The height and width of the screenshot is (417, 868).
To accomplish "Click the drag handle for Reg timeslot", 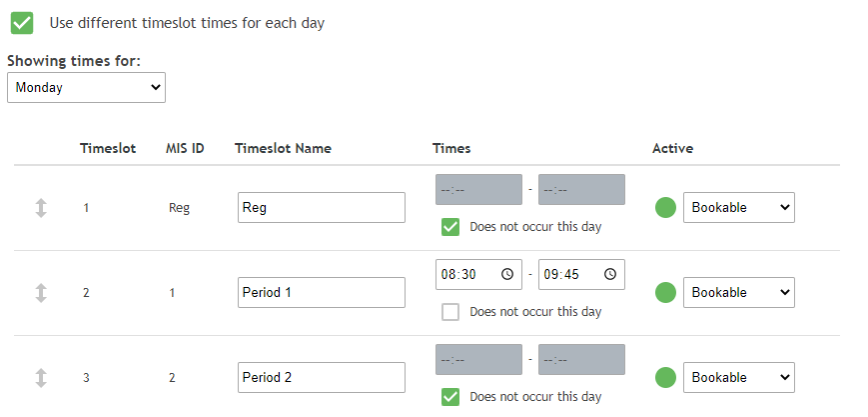I will [41, 208].
